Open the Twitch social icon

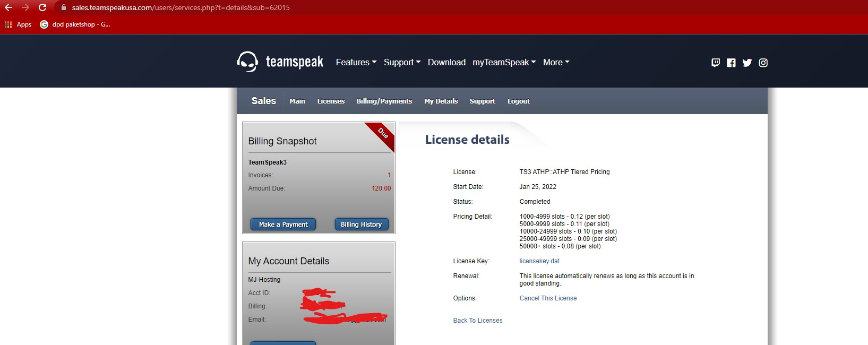[x=716, y=63]
